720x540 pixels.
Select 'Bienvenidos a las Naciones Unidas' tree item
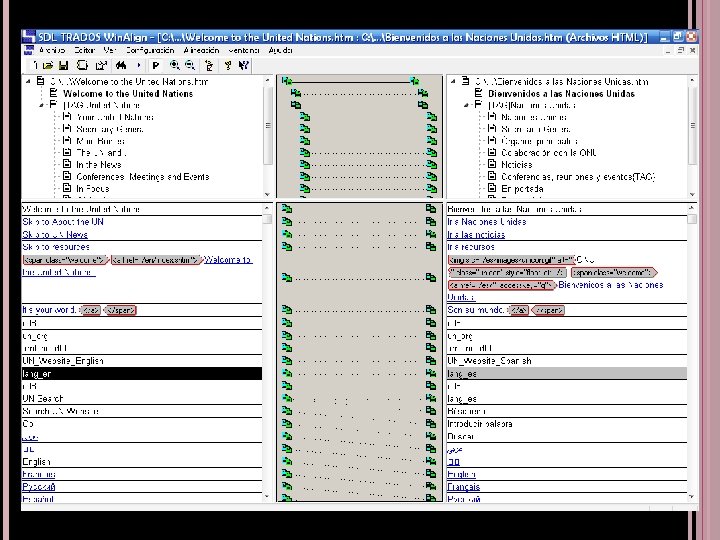tap(561, 93)
